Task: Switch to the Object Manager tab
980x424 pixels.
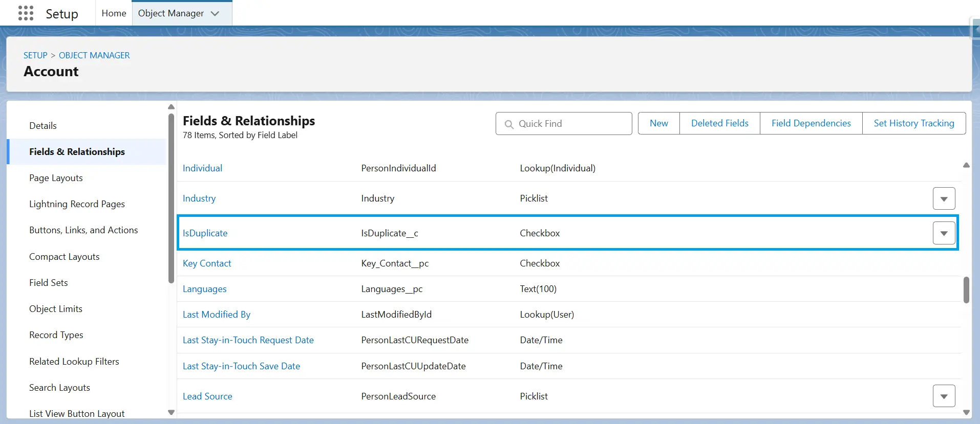Action: pos(171,13)
